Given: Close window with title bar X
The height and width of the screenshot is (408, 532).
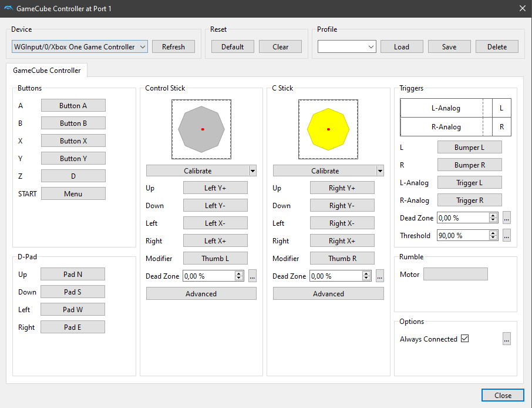Looking at the screenshot, I should point(523,8).
